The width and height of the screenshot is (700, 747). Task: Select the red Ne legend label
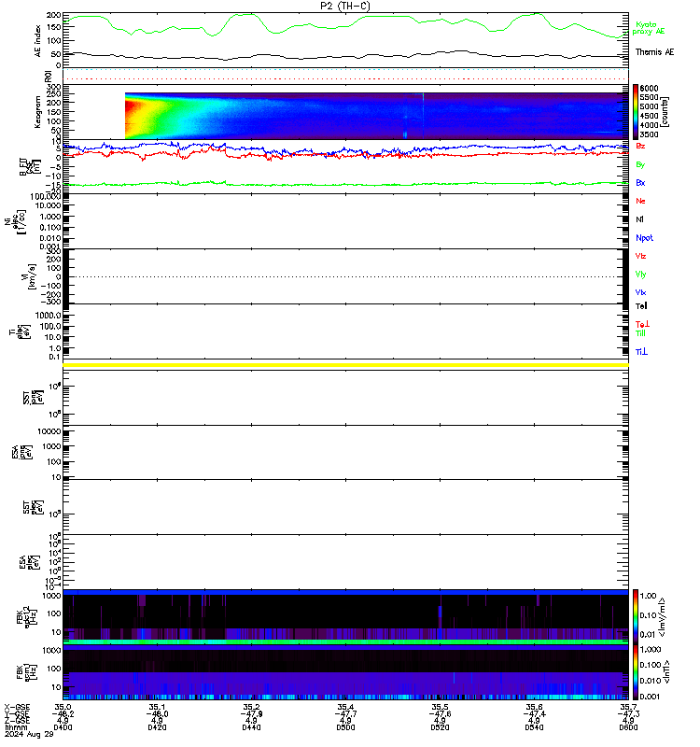pyautogui.click(x=640, y=201)
